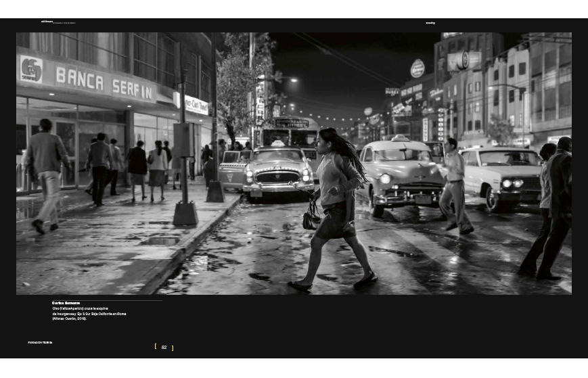Click the Diners Club Travel sign

(196, 105)
